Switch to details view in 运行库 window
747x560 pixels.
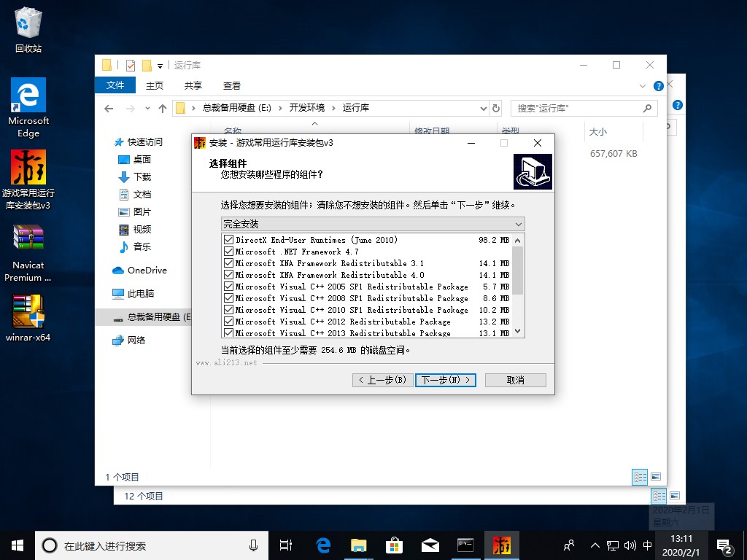(640, 477)
